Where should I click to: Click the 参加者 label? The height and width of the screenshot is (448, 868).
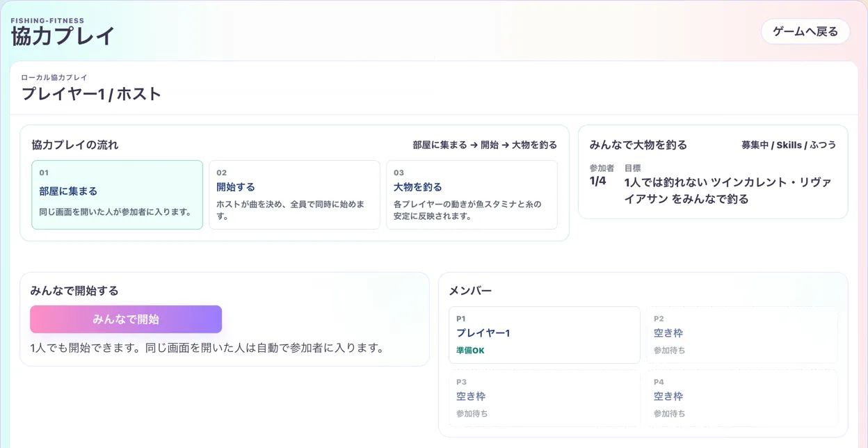pyautogui.click(x=602, y=168)
